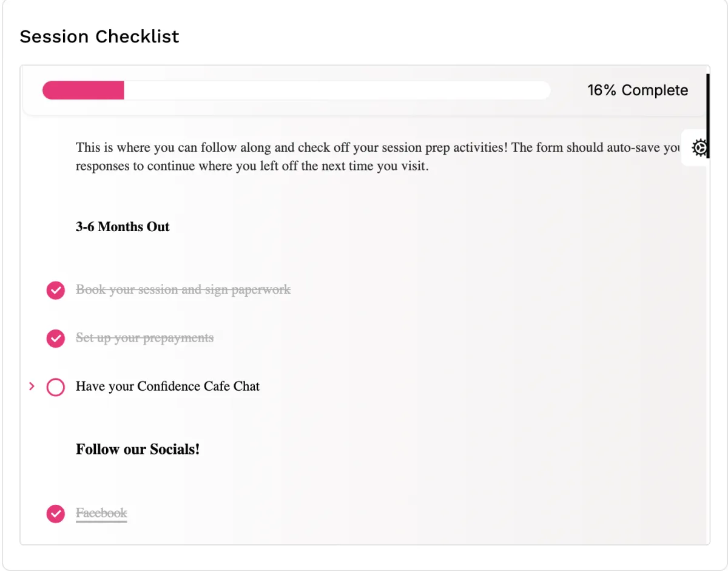Uncheck the Set up your prepayments checkmark

(x=56, y=339)
